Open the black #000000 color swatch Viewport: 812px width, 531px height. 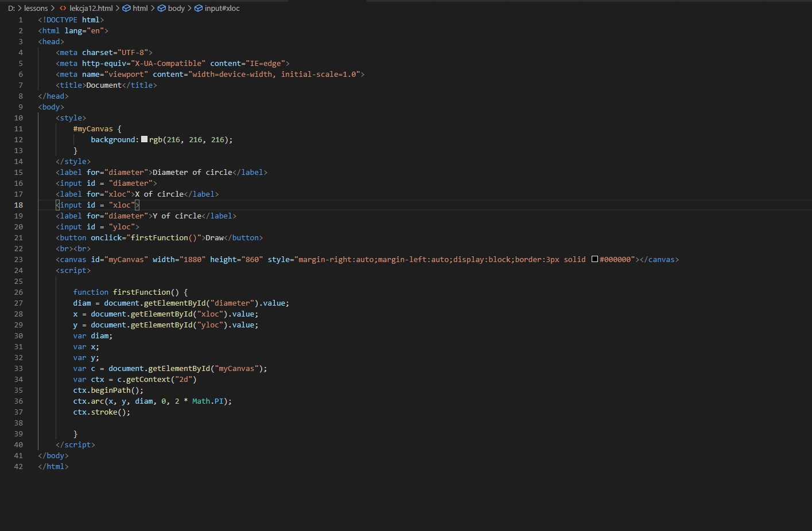(x=595, y=259)
